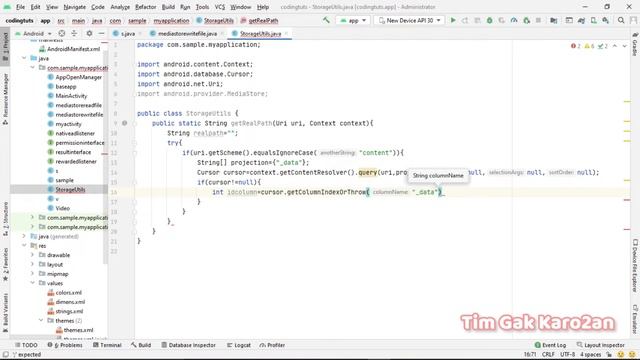Open the SDK Manager icon
640x360 pixels.
coord(606,20)
